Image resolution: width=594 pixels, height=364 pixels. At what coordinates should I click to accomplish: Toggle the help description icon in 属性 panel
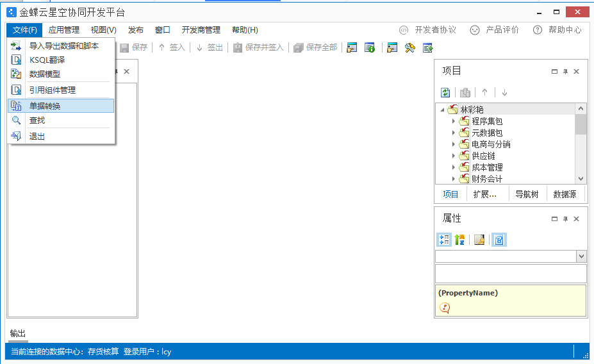click(499, 240)
